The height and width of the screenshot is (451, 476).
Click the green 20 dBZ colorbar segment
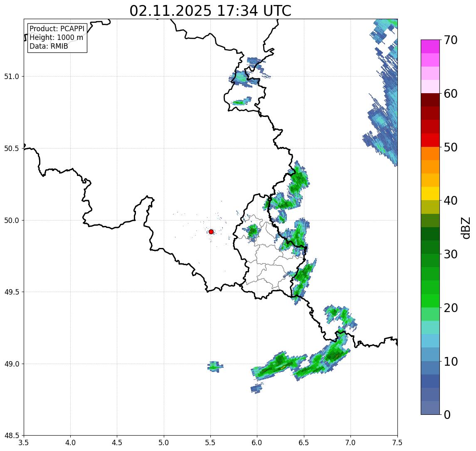point(430,300)
